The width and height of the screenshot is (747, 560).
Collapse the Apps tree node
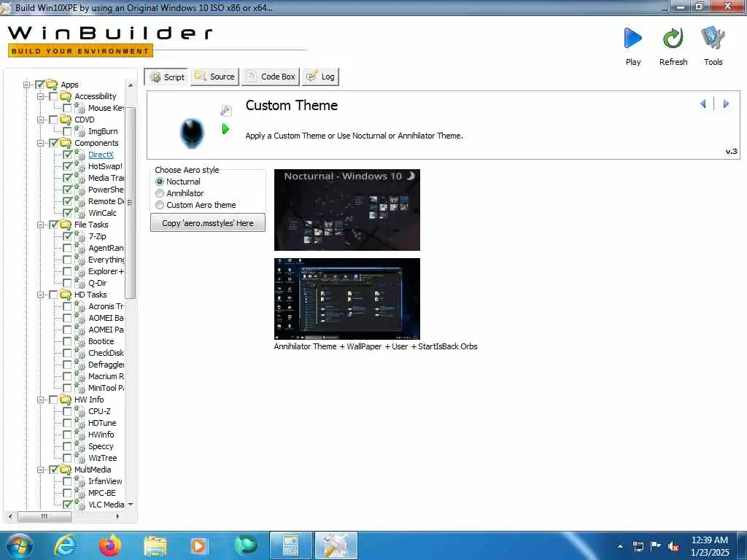[x=27, y=85]
